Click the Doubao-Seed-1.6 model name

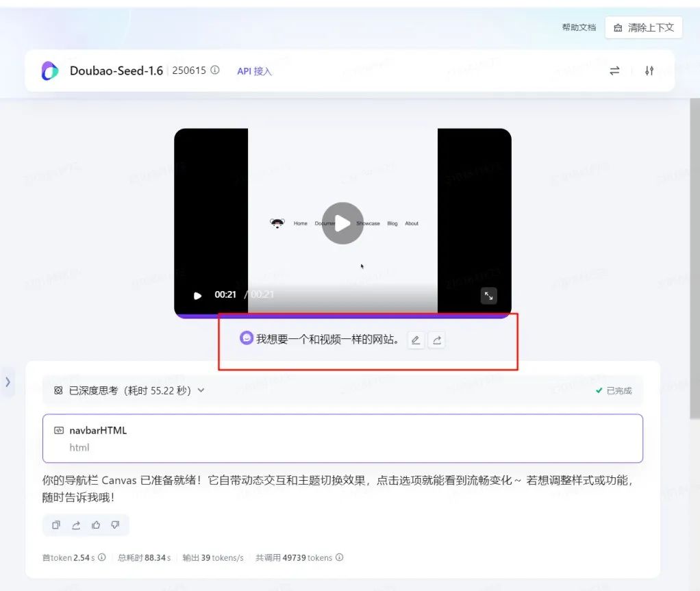tap(116, 71)
